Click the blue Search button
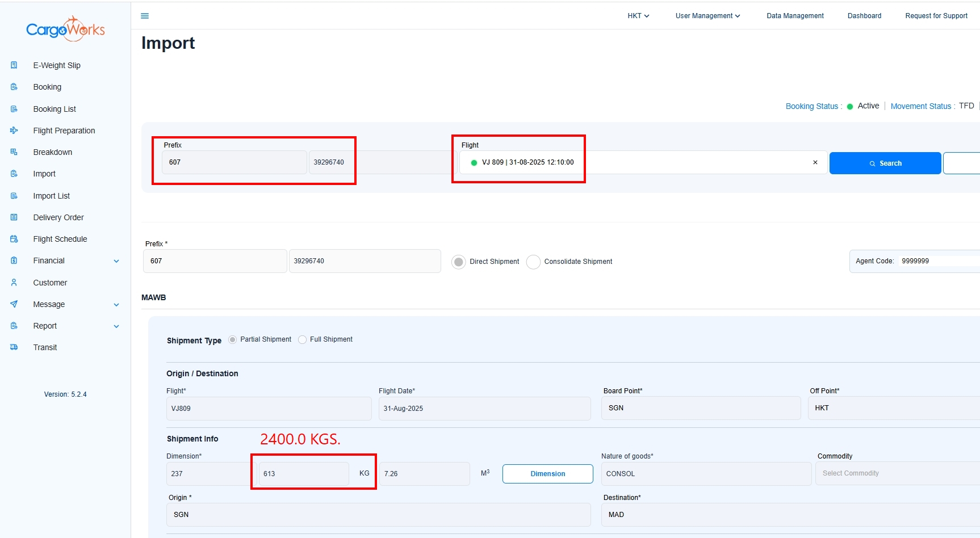The width and height of the screenshot is (980, 538). (885, 163)
